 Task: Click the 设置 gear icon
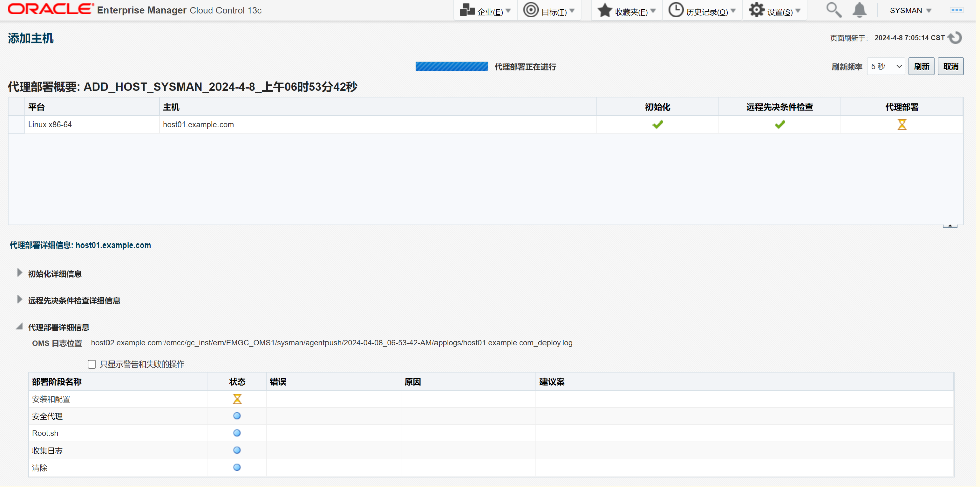[756, 10]
